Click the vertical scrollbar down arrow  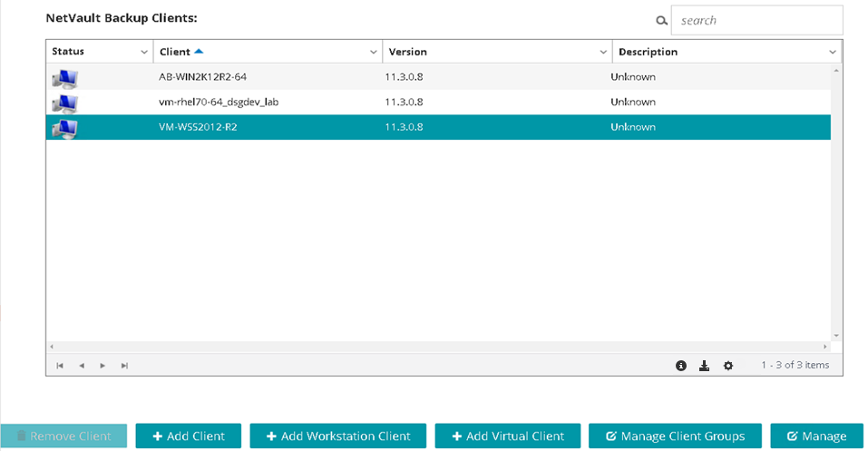(x=836, y=336)
